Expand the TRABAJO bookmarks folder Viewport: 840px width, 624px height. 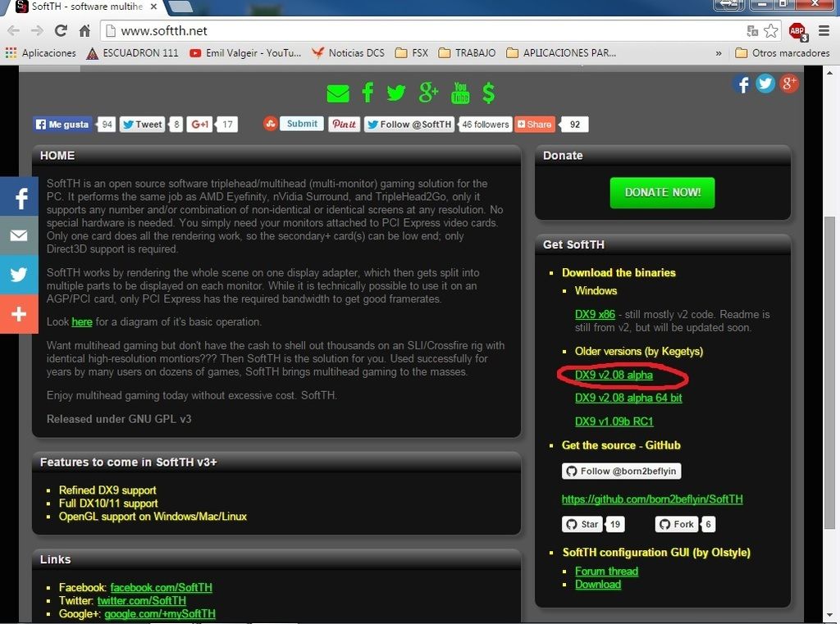(x=467, y=53)
